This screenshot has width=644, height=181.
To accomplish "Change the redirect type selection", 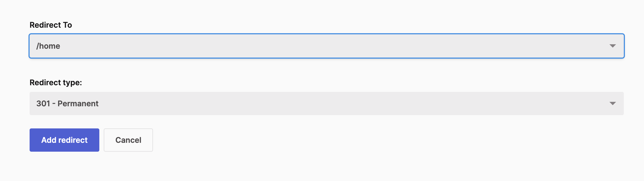I will pyautogui.click(x=324, y=104).
